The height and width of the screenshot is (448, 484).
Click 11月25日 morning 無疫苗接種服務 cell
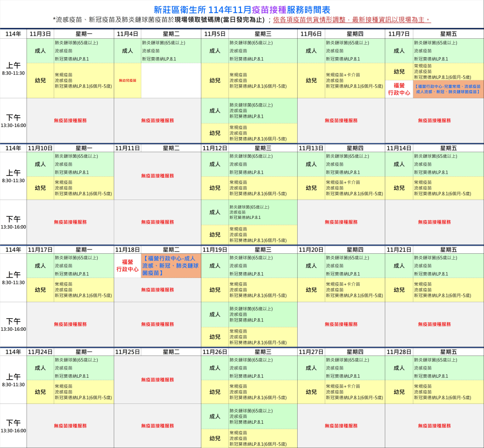click(x=157, y=380)
